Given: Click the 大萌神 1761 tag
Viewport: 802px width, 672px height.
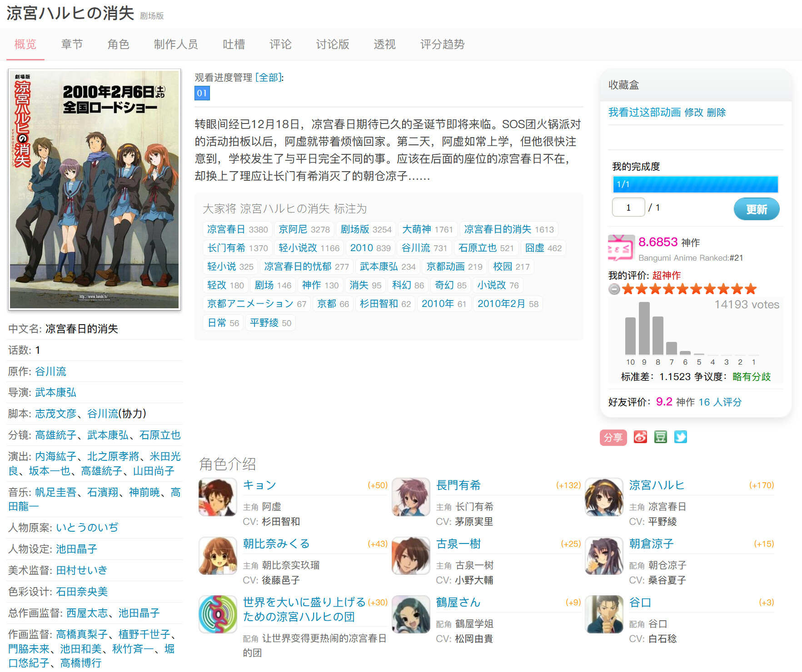Looking at the screenshot, I should (428, 229).
